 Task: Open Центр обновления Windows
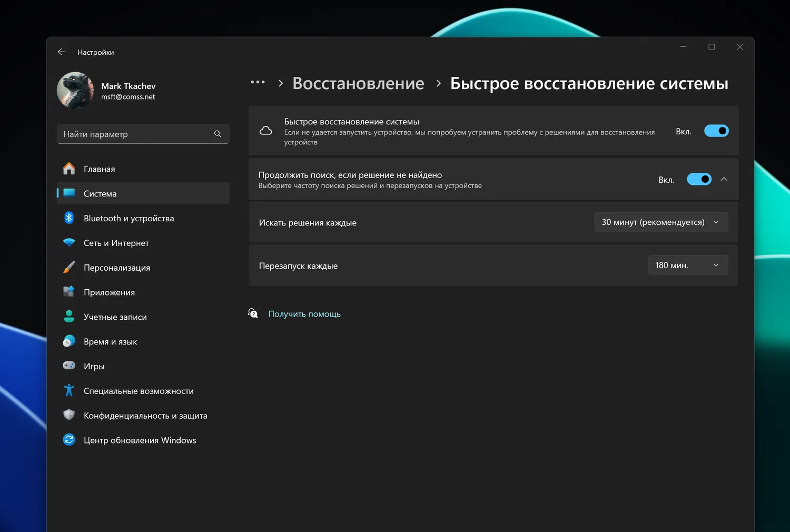click(x=140, y=440)
